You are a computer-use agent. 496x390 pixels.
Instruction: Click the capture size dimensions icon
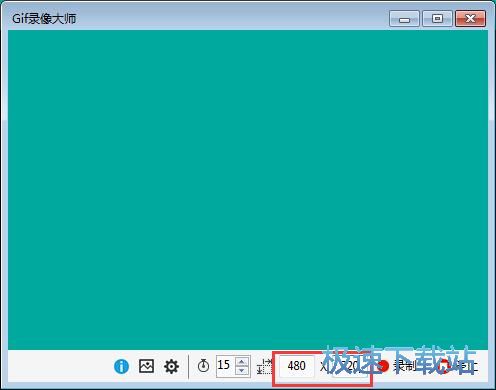coord(265,366)
